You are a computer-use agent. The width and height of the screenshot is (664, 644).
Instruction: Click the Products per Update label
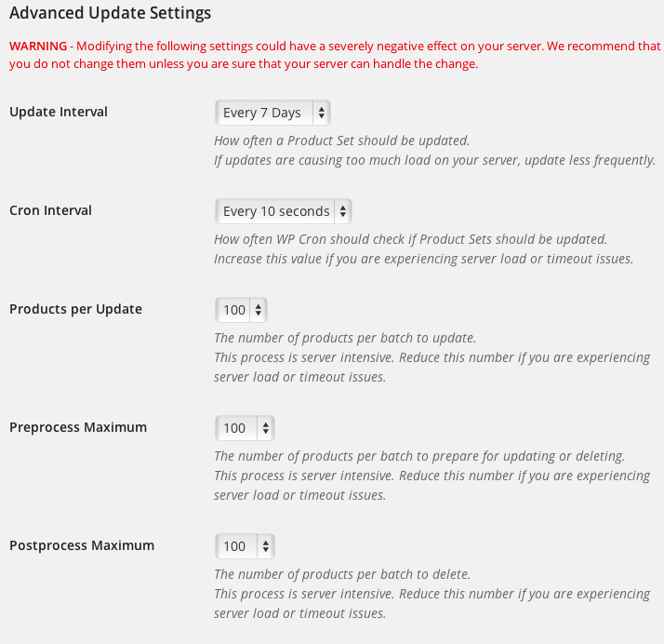point(75,309)
